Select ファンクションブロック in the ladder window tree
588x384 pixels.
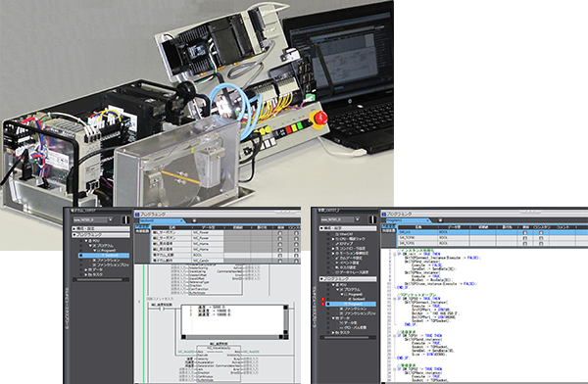click(110, 265)
